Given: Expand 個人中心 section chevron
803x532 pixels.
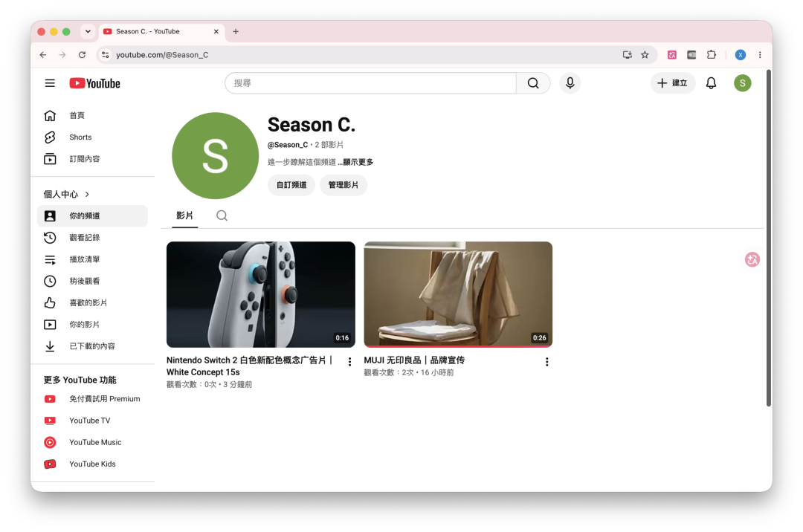Looking at the screenshot, I should [87, 195].
